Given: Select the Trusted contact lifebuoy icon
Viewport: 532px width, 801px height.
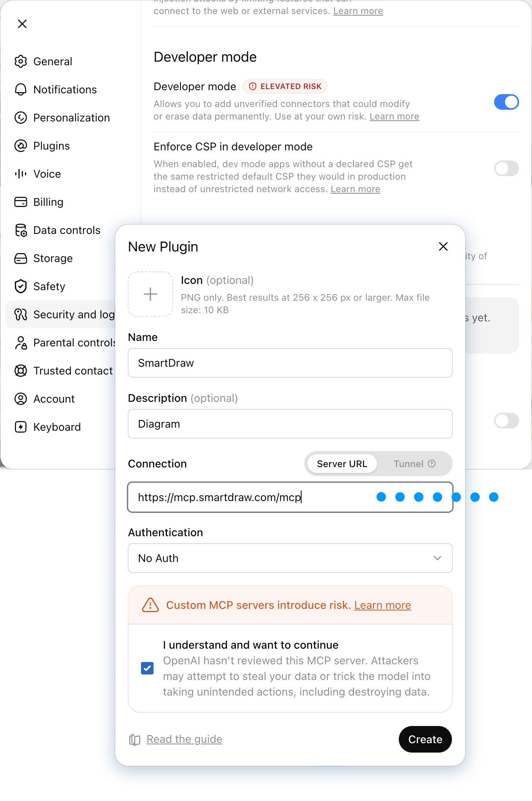Looking at the screenshot, I should tap(21, 371).
